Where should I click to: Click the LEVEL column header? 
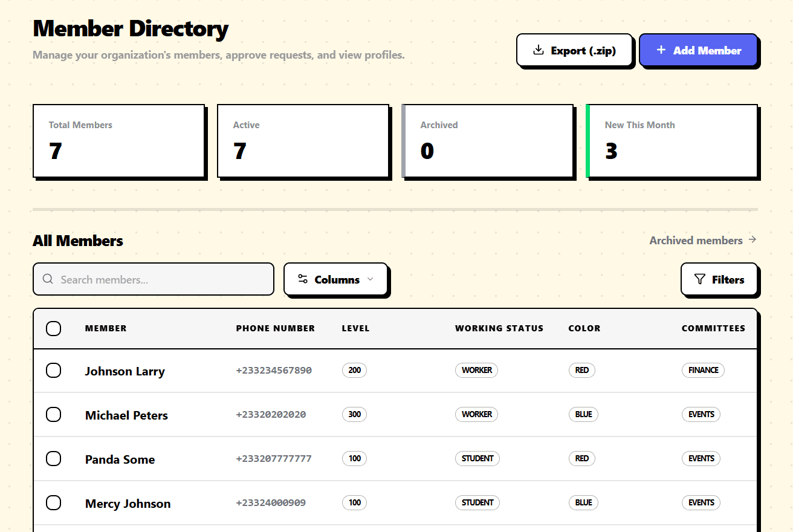355,328
